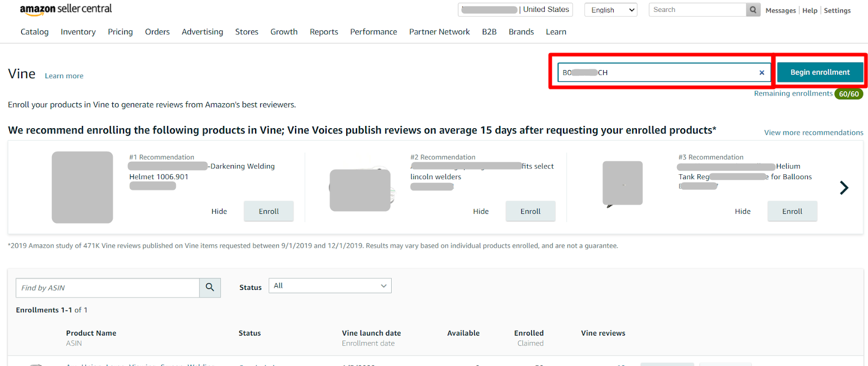Focus the top Search input field
The width and height of the screenshot is (868, 366).
click(x=698, y=10)
